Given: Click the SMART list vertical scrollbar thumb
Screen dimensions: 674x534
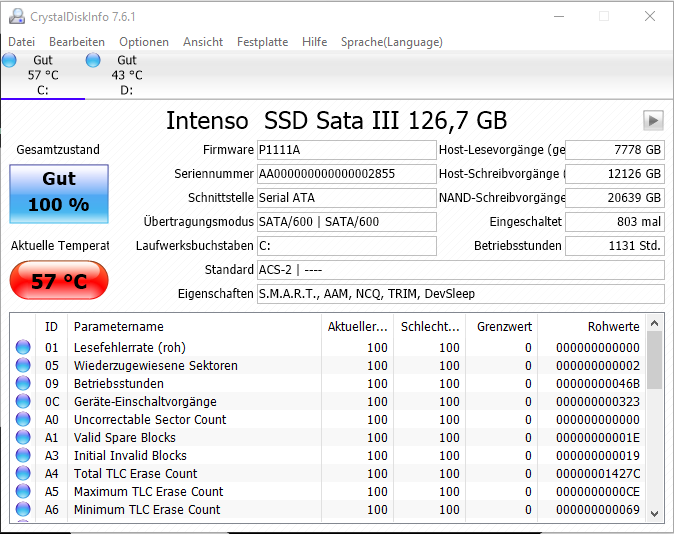Looking at the screenshot, I should click(655, 360).
